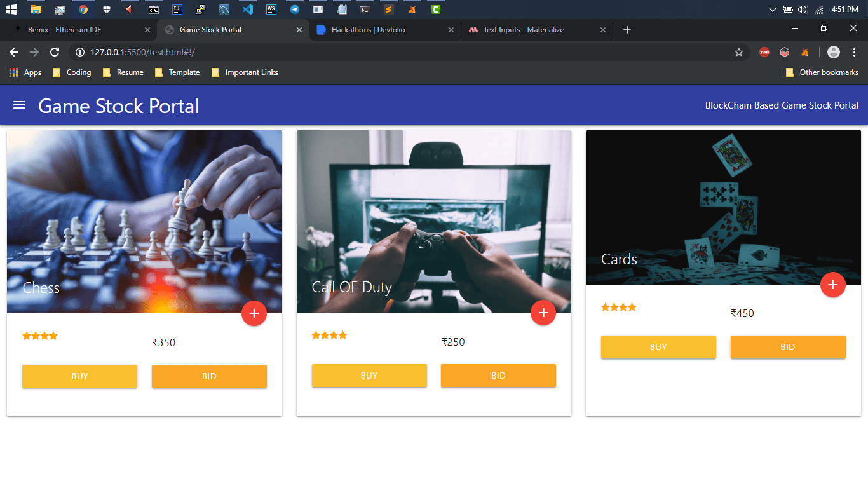The width and height of the screenshot is (868, 488).
Task: Open the battery status tray icon
Action: (x=788, y=10)
